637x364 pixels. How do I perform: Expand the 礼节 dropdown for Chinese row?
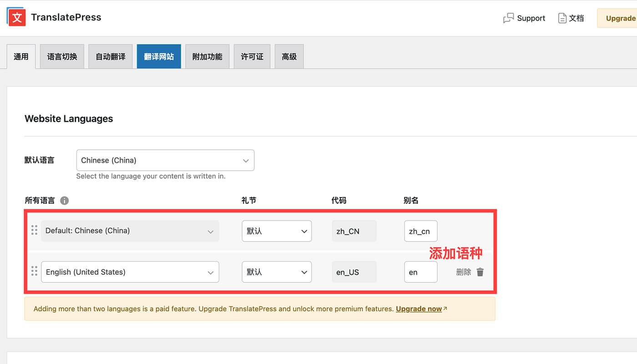[x=277, y=231]
